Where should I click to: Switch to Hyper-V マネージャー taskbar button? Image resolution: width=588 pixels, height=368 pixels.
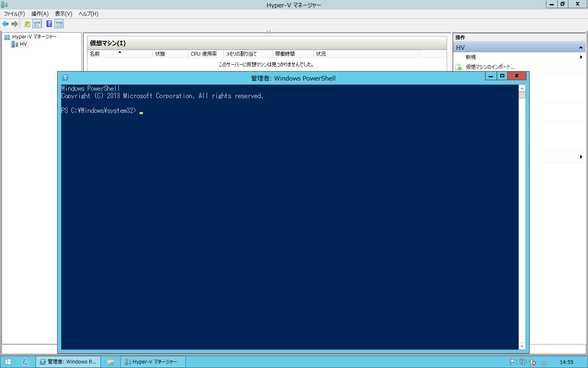[153, 362]
